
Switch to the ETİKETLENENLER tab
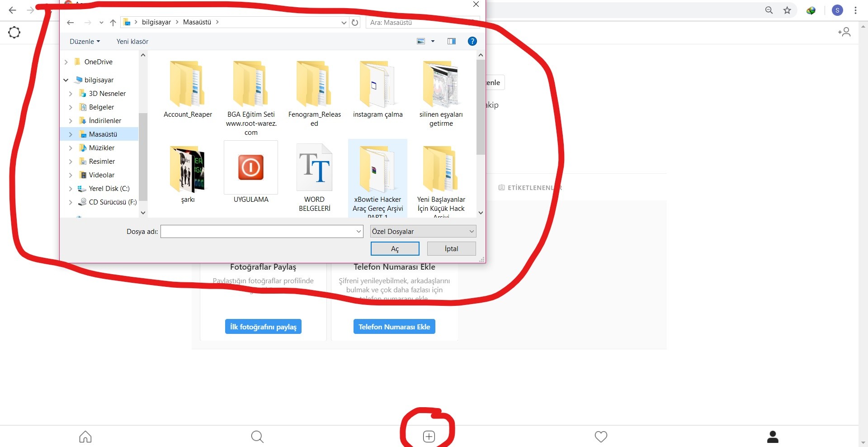point(531,188)
